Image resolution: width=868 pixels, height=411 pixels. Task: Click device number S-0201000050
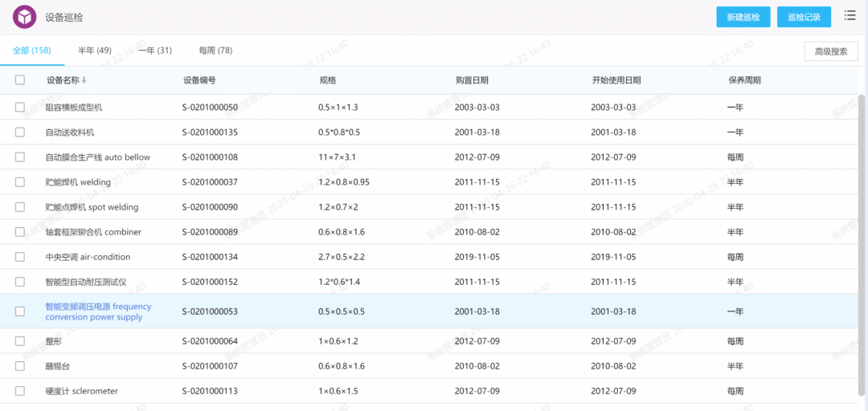click(x=210, y=108)
